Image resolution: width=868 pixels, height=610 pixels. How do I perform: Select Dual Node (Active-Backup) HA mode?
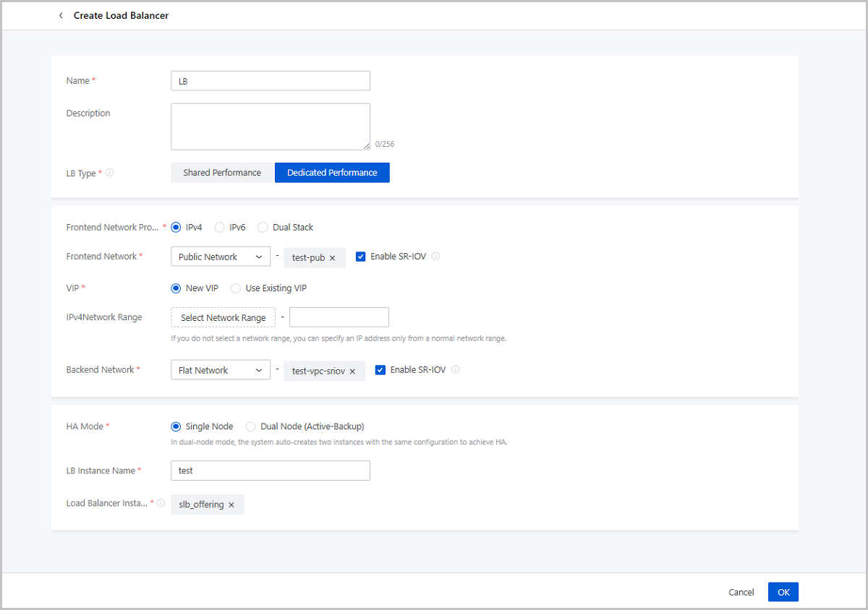coord(251,426)
